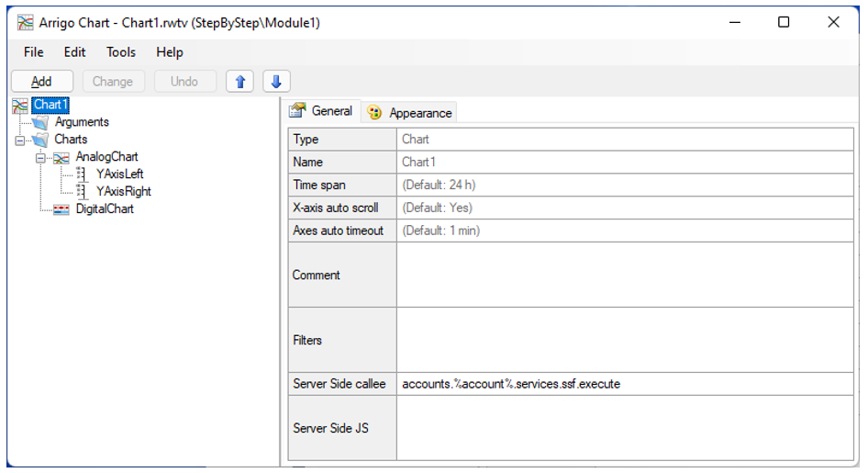Click the Arrigo Chart title bar app icon
The height and width of the screenshot is (473, 868).
(x=25, y=23)
